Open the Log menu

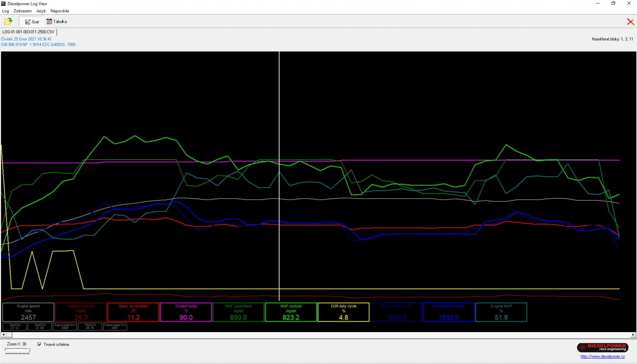(5, 11)
